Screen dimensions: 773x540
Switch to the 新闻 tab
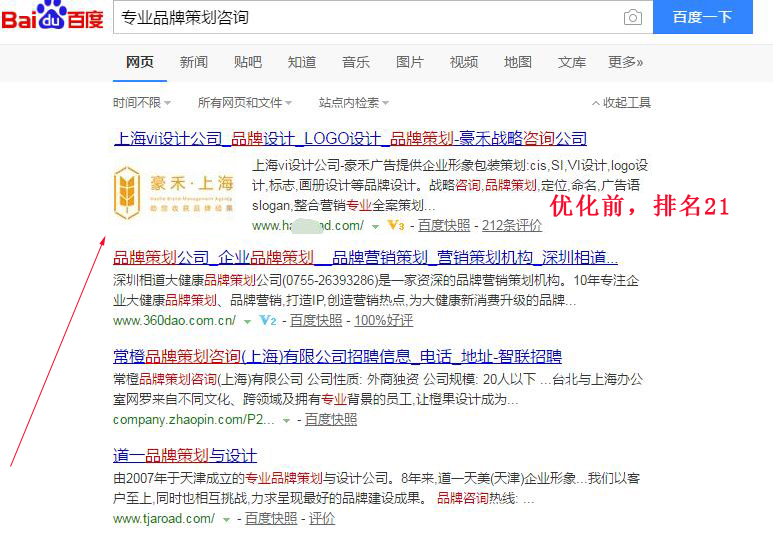coord(194,62)
